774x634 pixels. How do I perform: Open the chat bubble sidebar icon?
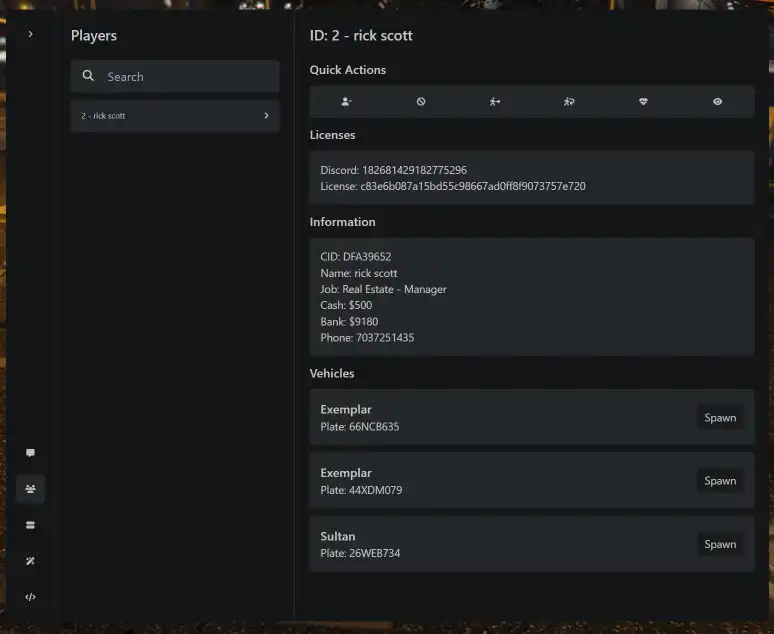31,453
